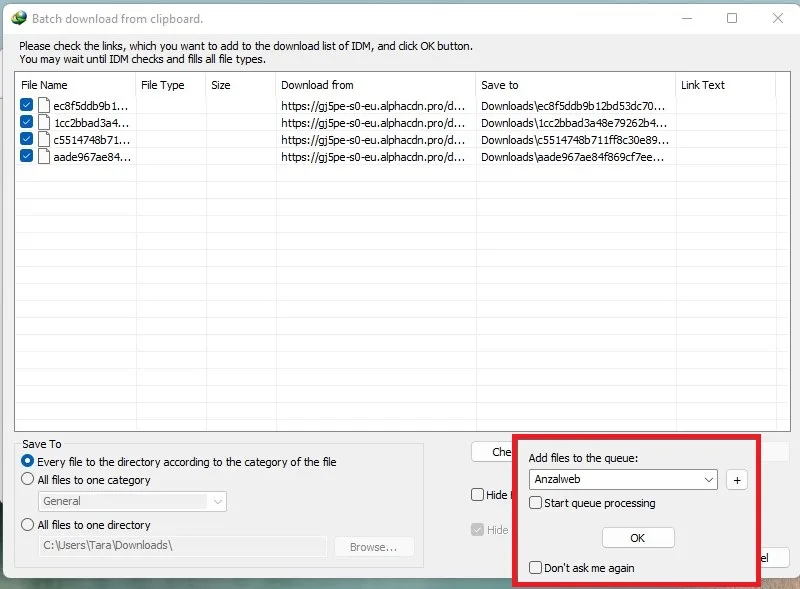
Task: Uncheck the aade967ae84 file checkbox
Action: pos(27,156)
